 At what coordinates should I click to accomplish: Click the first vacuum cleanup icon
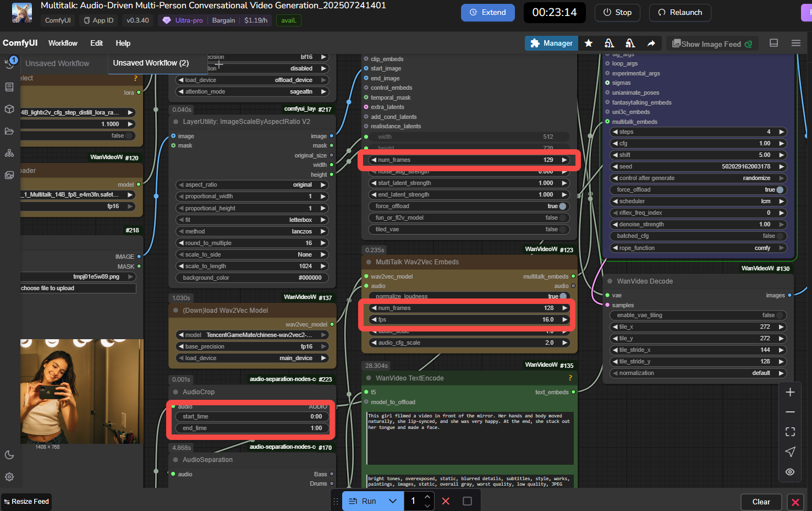609,43
